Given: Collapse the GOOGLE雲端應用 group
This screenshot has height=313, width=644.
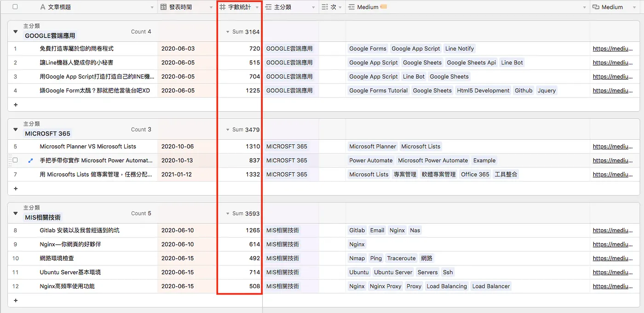Looking at the screenshot, I should pyautogui.click(x=16, y=32).
